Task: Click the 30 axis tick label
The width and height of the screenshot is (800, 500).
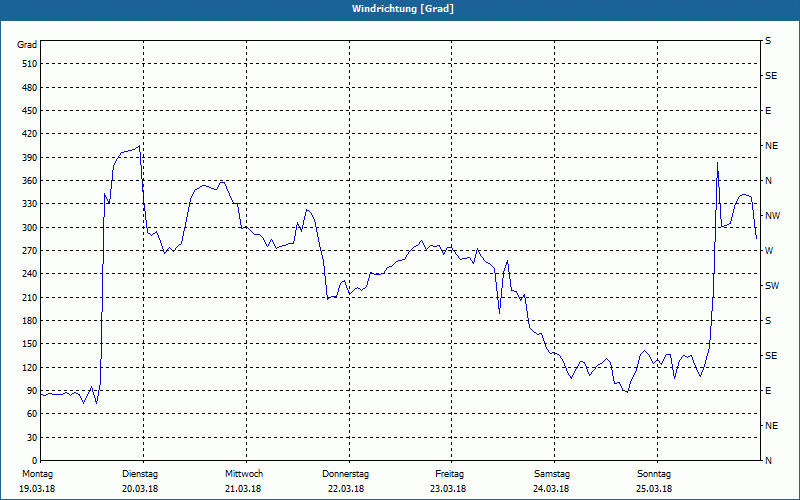Action: 32,438
